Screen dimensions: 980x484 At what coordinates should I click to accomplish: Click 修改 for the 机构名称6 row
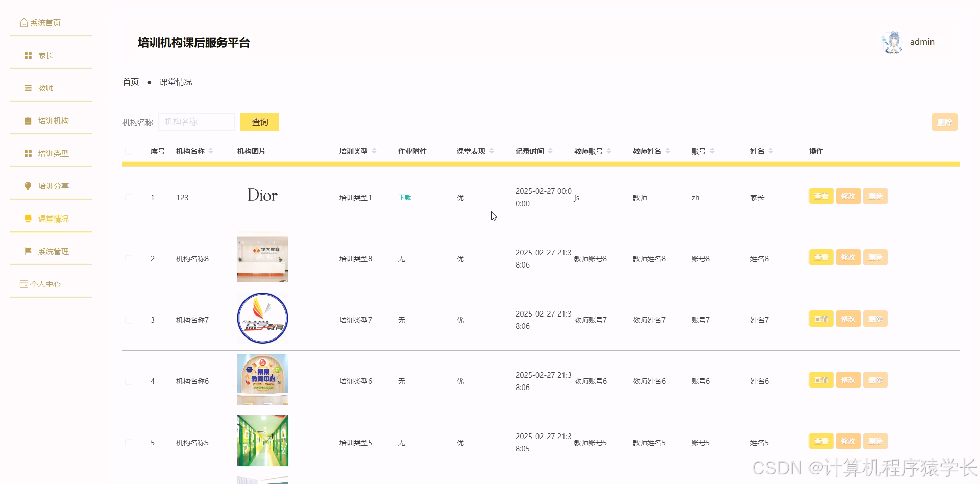pyautogui.click(x=848, y=380)
